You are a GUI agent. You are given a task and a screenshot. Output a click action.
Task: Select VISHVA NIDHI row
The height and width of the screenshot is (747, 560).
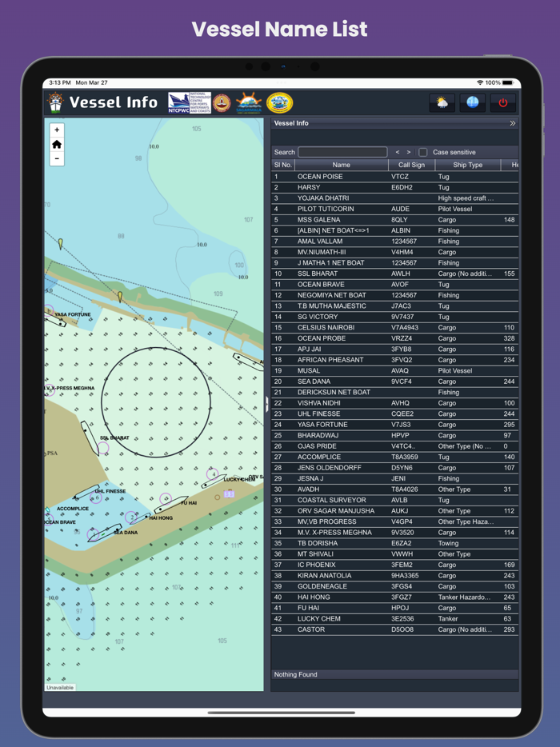pyautogui.click(x=394, y=403)
